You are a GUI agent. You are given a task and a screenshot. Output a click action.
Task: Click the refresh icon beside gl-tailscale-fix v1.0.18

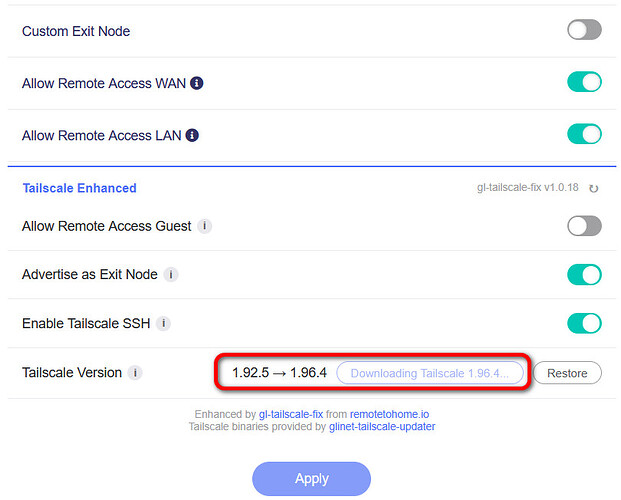[x=594, y=188]
